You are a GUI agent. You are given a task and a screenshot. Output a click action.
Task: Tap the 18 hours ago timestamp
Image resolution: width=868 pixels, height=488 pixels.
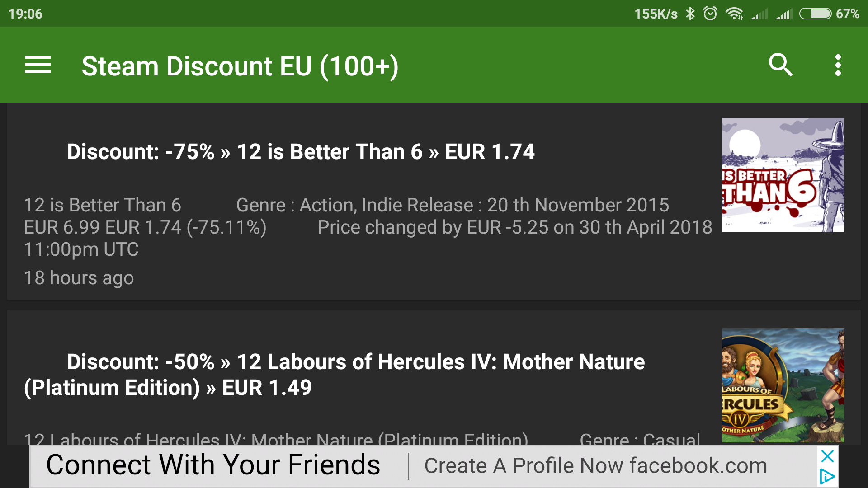click(79, 278)
